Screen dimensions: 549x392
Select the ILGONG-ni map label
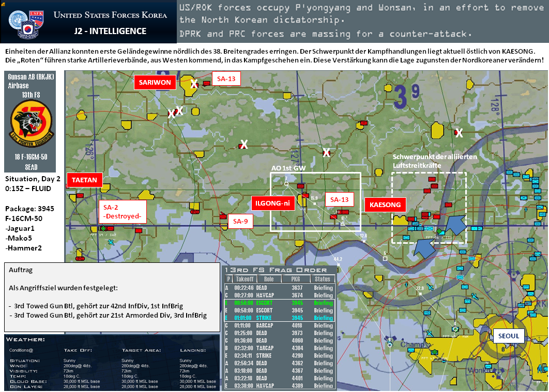tap(273, 203)
